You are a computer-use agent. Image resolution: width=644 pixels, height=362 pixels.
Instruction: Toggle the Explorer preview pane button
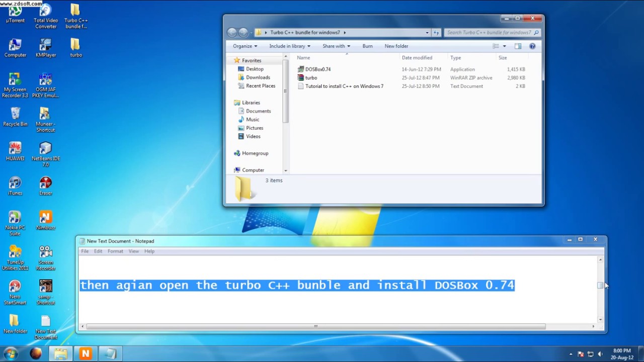coord(518,46)
